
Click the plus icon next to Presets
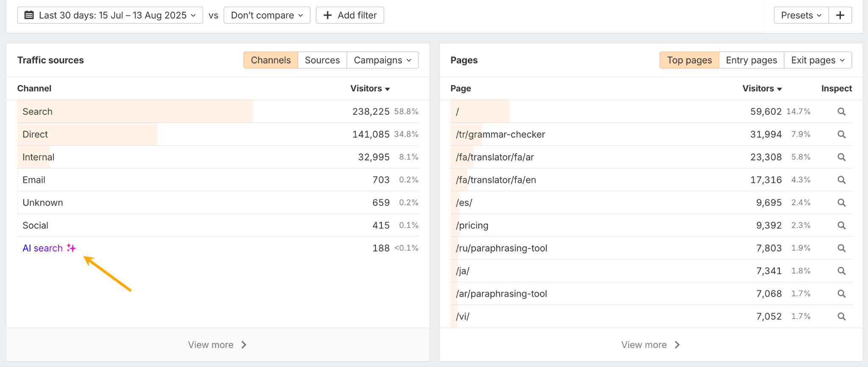pyautogui.click(x=840, y=16)
